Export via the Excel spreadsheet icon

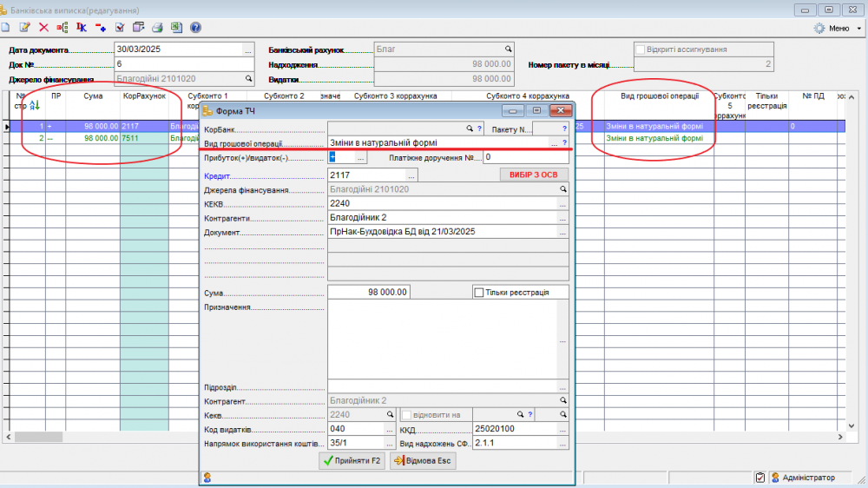coord(176,28)
